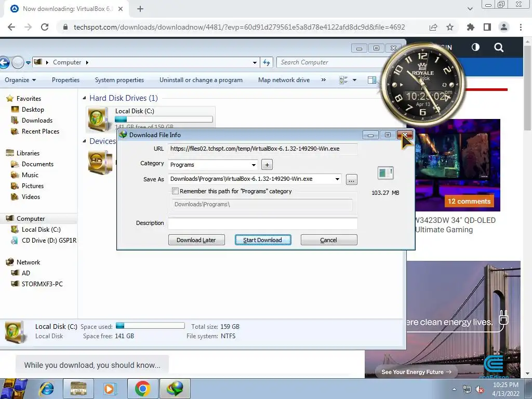The image size is (532, 399).
Task: Share this page icon in address bar
Action: tap(433, 27)
